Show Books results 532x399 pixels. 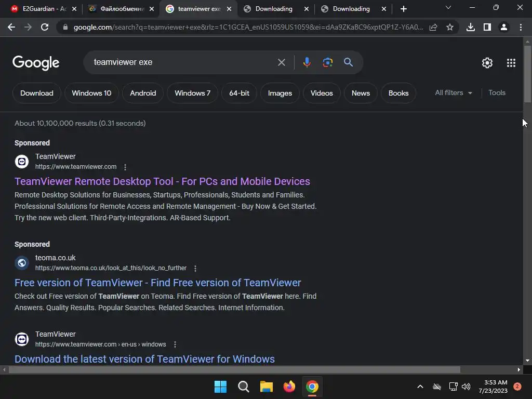click(x=398, y=93)
